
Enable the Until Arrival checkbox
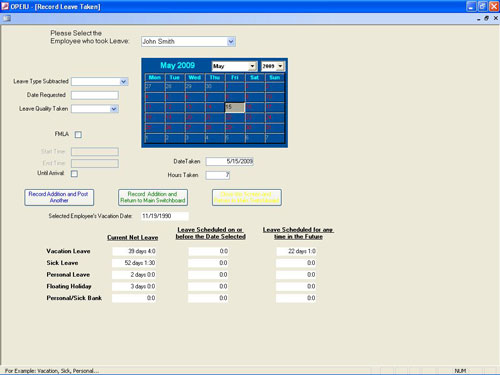pos(74,174)
